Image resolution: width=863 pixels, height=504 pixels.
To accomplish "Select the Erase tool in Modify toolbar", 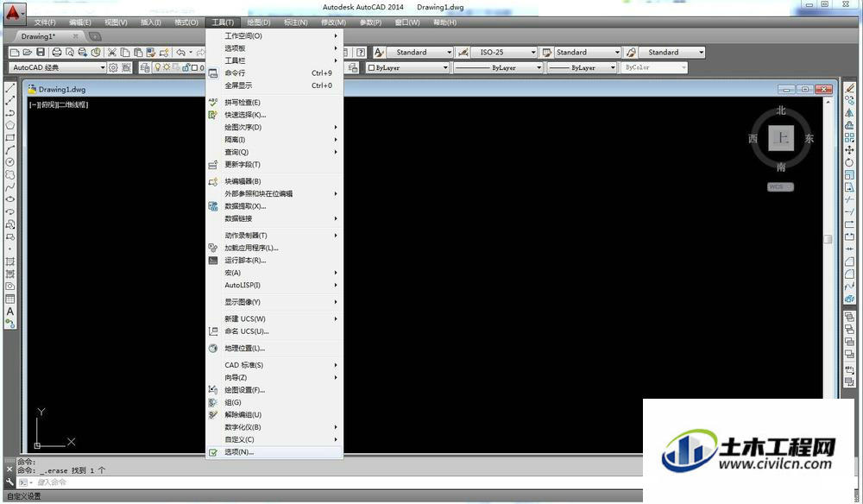I will pyautogui.click(x=850, y=88).
